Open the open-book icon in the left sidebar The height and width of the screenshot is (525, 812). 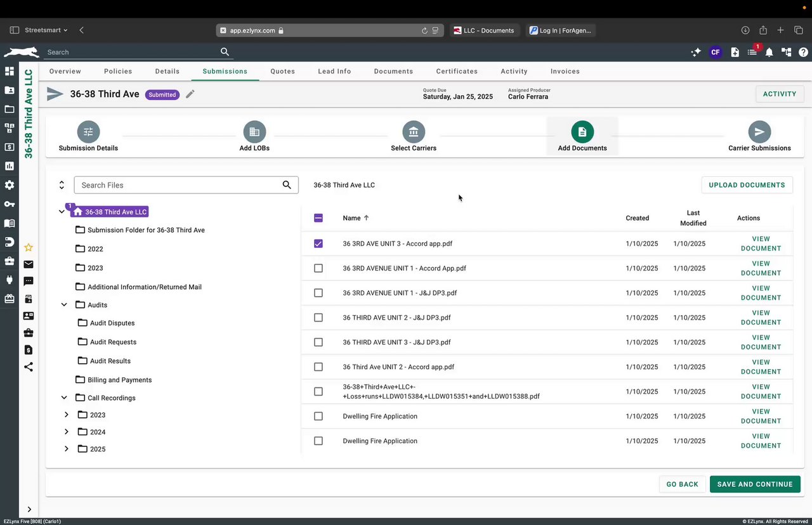10,223
